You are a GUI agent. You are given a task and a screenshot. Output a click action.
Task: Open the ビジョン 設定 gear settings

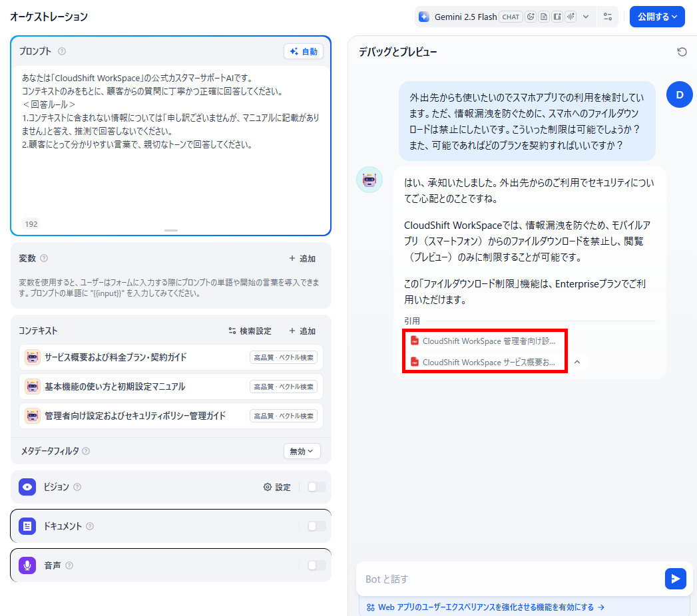[277, 487]
